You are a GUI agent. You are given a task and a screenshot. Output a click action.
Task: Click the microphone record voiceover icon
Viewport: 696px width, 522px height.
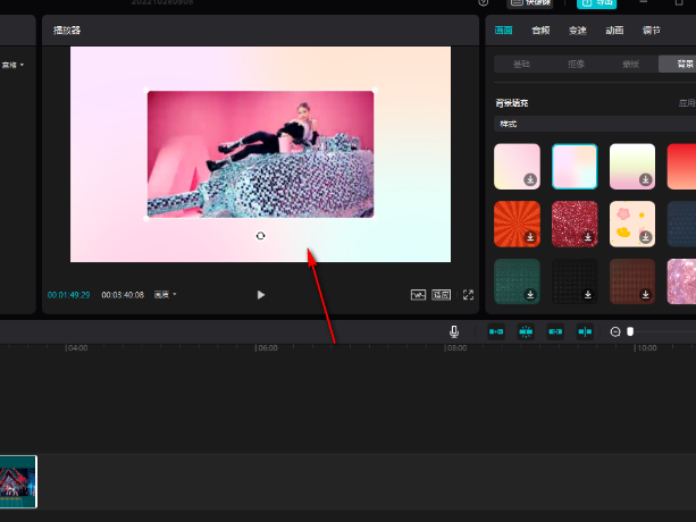[x=454, y=332]
